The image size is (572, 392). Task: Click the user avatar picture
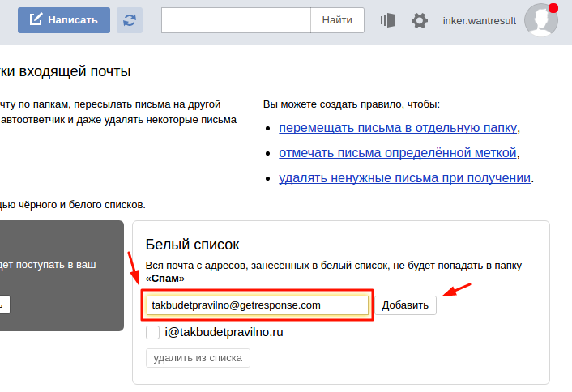pos(540,21)
